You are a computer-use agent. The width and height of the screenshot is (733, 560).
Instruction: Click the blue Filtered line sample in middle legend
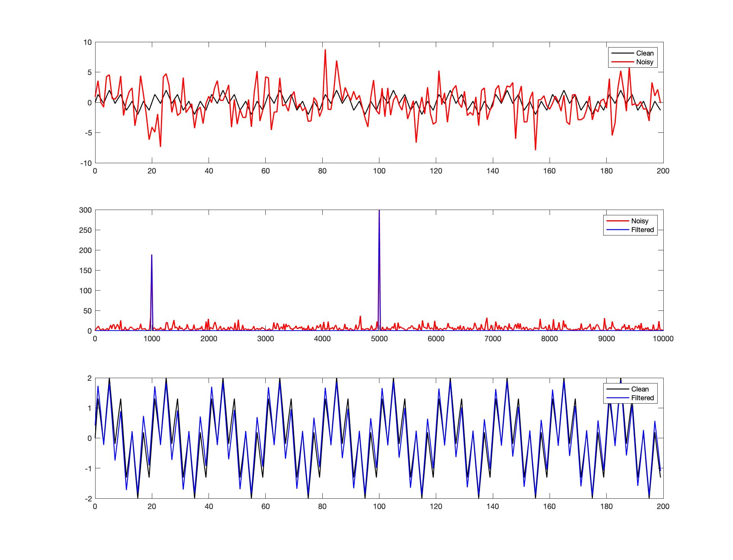point(617,230)
